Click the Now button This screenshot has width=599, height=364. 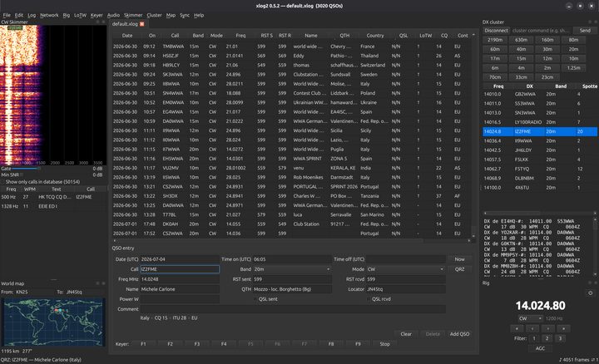tap(459, 259)
